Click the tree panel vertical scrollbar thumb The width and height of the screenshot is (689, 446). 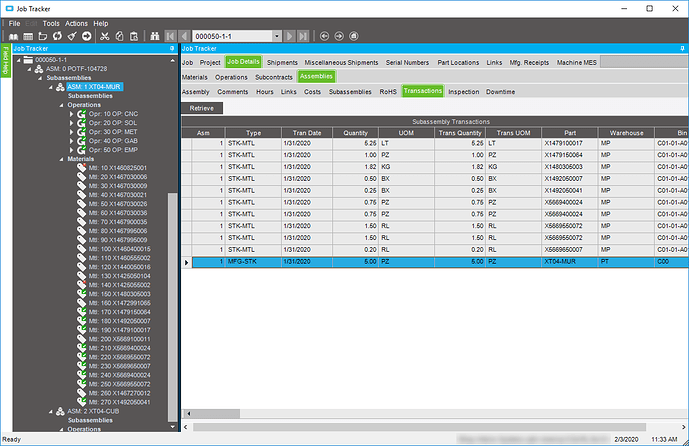click(172, 308)
